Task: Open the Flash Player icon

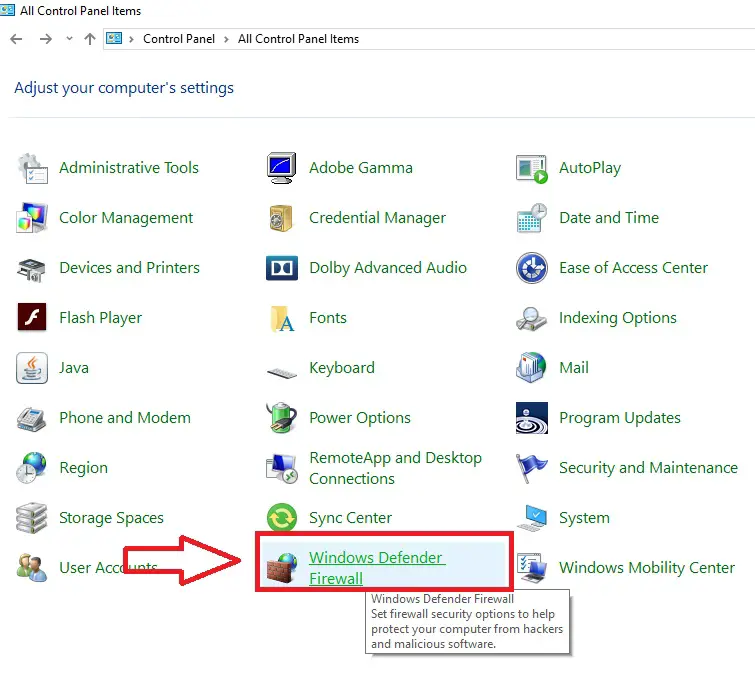Action: tap(32, 317)
